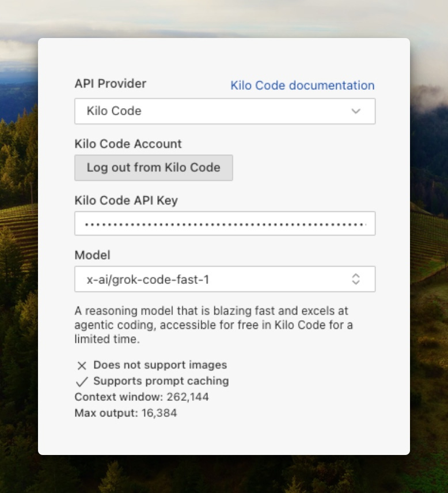
Task: Open the Kilo Code documentation link
Action: click(x=302, y=85)
